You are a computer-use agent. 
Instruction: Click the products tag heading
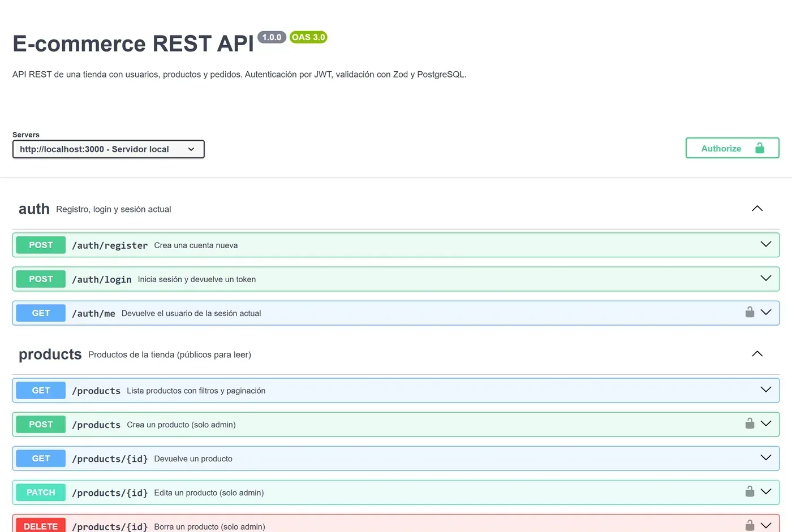click(50, 354)
